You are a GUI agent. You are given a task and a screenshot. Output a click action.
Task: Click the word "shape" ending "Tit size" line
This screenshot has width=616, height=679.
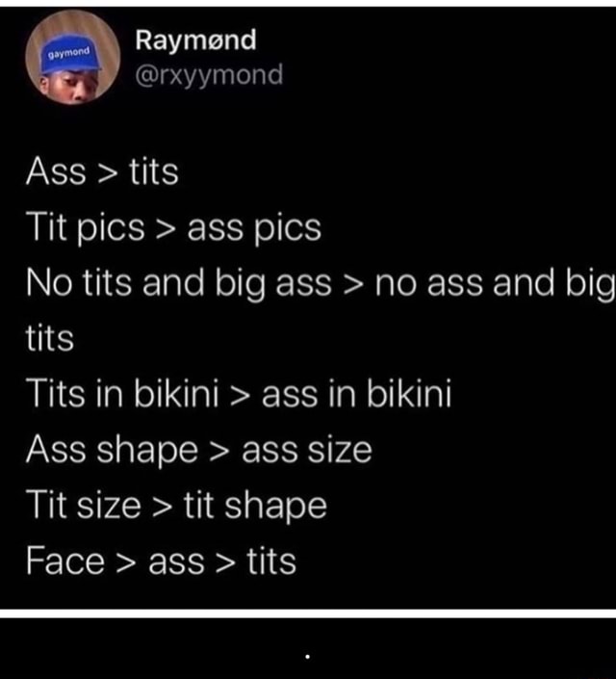pyautogui.click(x=275, y=507)
